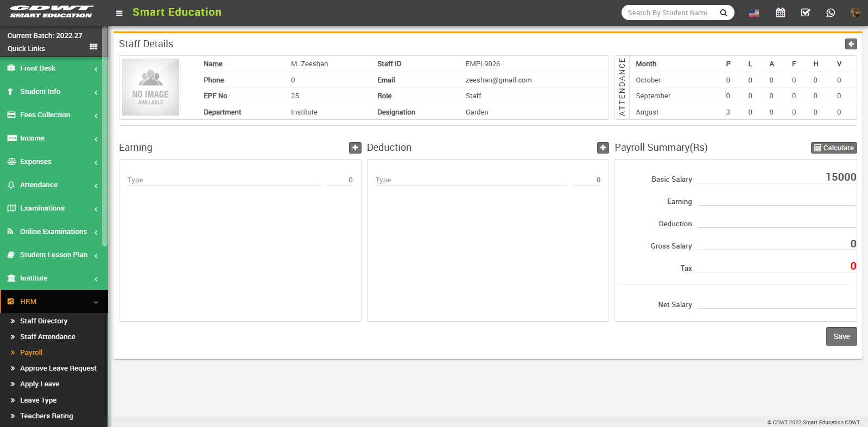The image size is (868, 427).
Task: Click the Income icon
Action: coord(12,138)
